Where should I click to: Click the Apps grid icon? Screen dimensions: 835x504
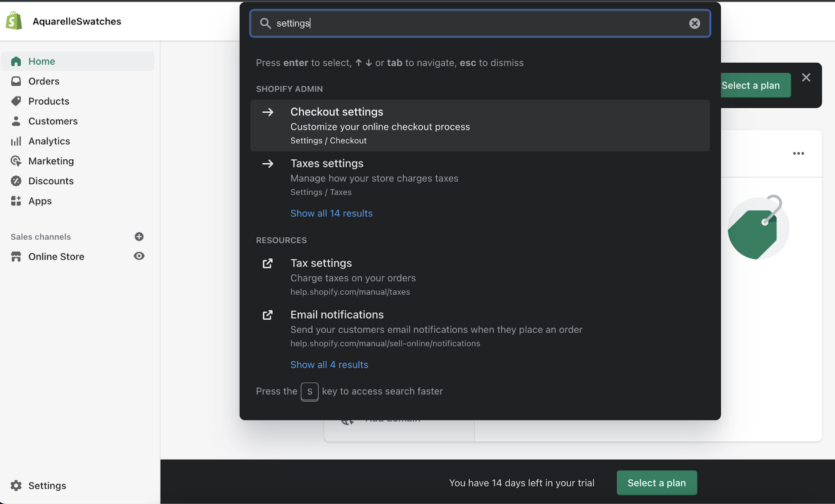coord(16,201)
